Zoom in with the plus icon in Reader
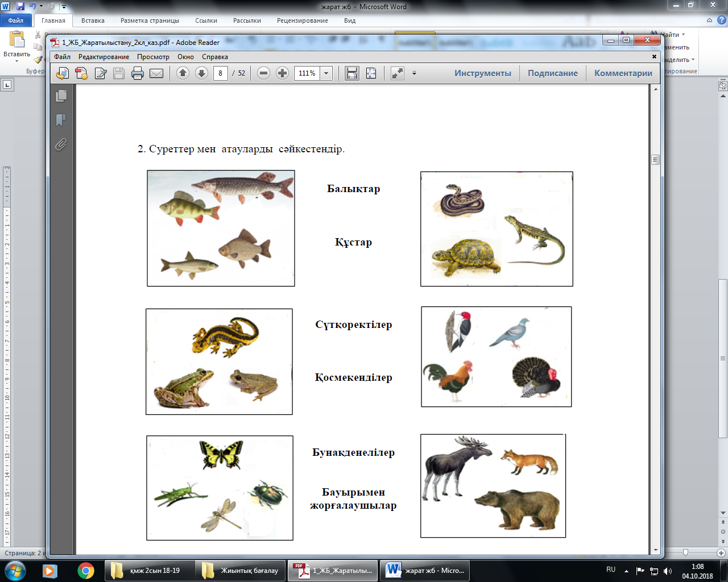Screen dimensions: 728x582 282,73
